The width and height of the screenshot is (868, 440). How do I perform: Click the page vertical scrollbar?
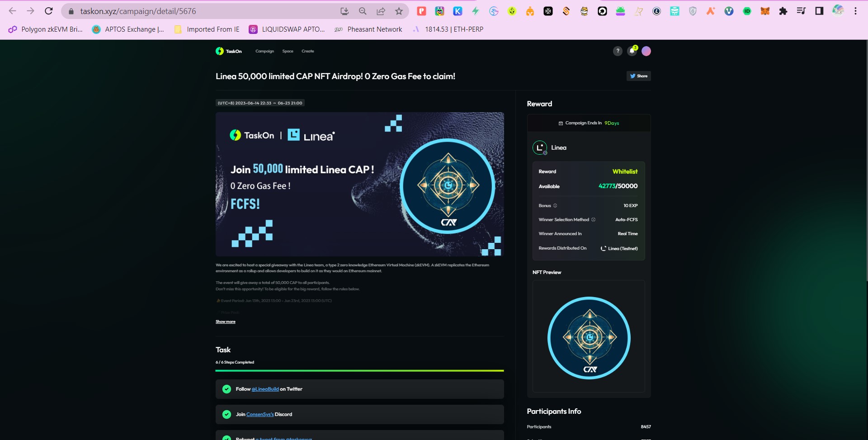coord(866,161)
